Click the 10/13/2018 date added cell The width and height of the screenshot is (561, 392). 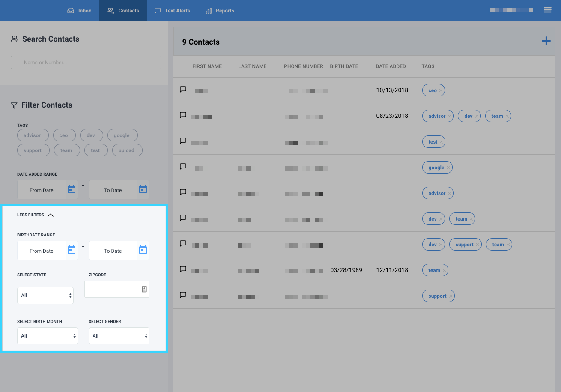[x=392, y=90]
